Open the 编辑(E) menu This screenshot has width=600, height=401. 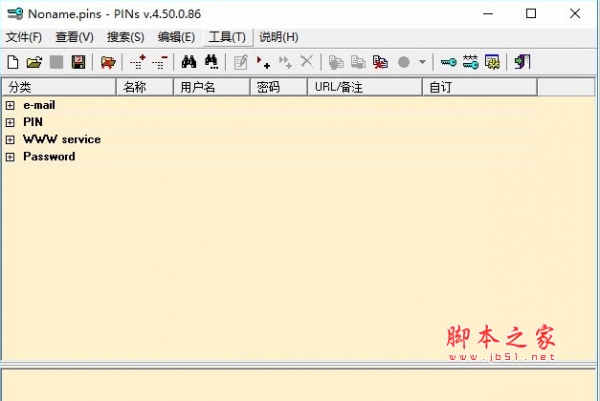176,37
